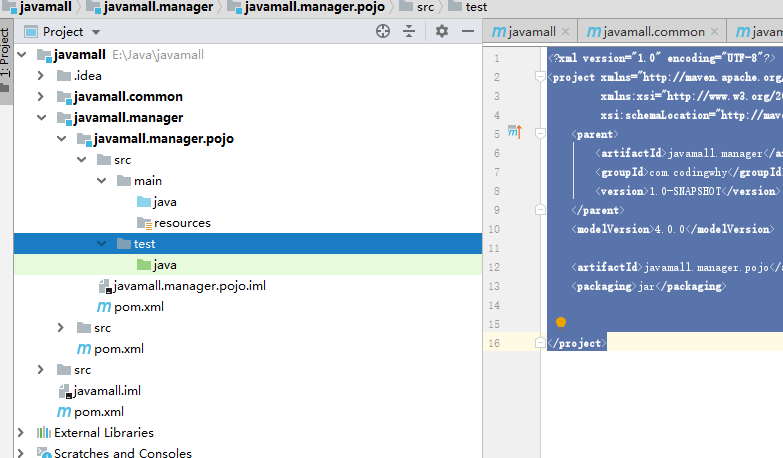
Task: Collapse the javamall root node arrow
Action: tap(22, 54)
